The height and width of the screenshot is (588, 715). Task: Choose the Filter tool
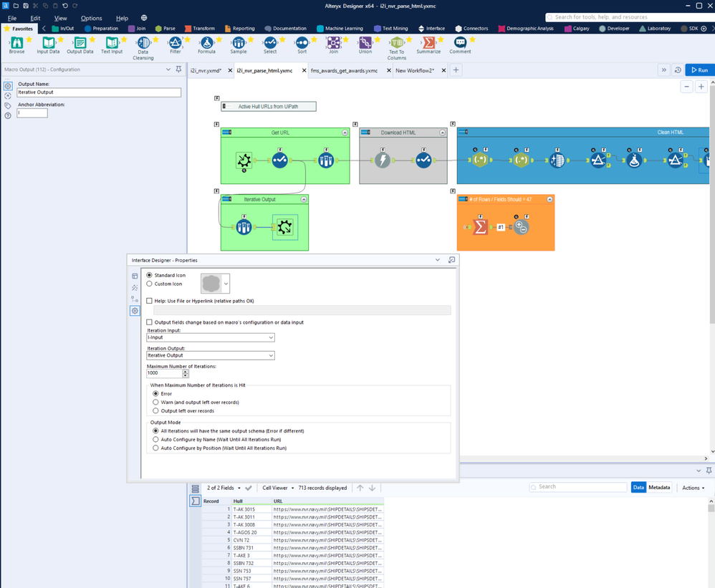pos(175,44)
